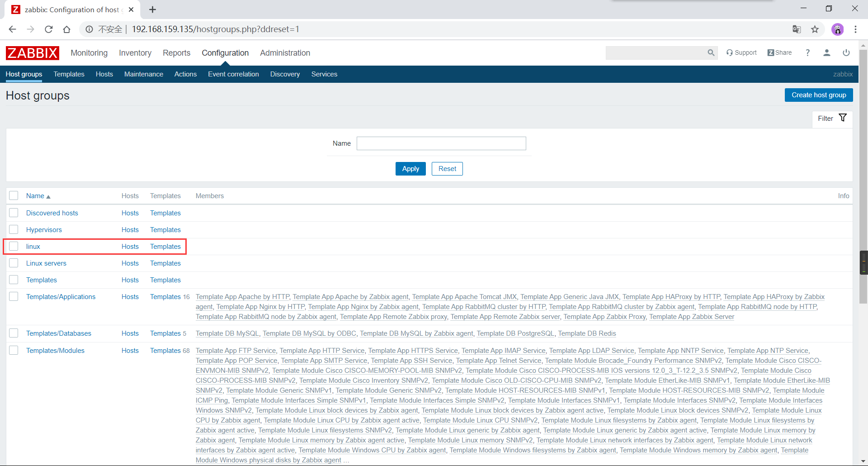Click the Zabbix logo

[33, 53]
